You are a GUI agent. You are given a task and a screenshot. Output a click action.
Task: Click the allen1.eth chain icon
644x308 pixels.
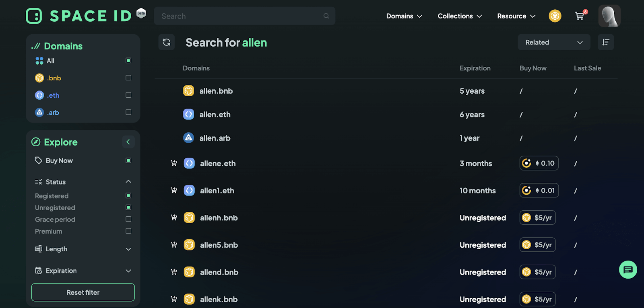(189, 191)
